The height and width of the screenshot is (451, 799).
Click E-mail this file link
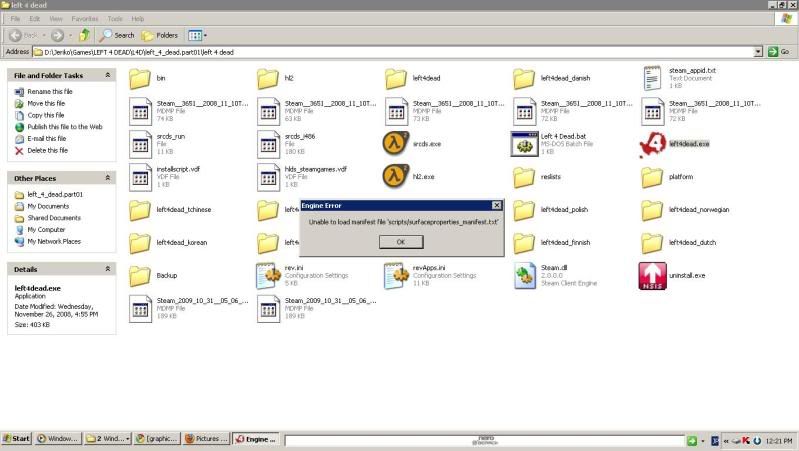(x=47, y=139)
